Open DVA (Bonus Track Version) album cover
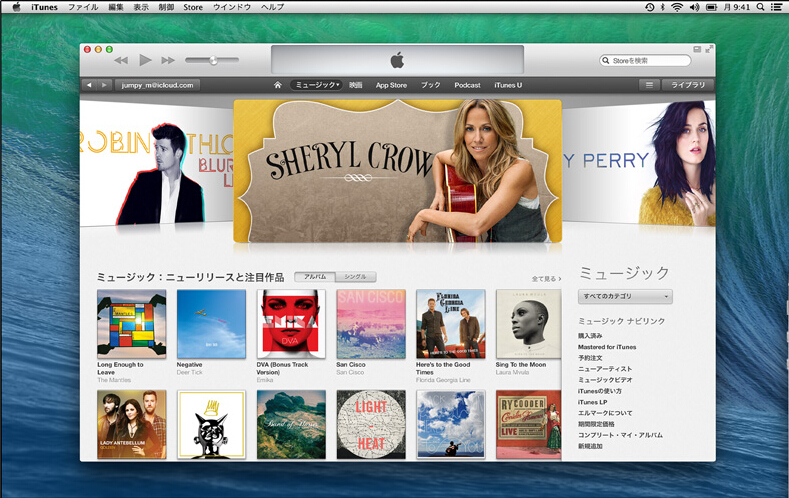The image size is (789, 498). [x=291, y=324]
